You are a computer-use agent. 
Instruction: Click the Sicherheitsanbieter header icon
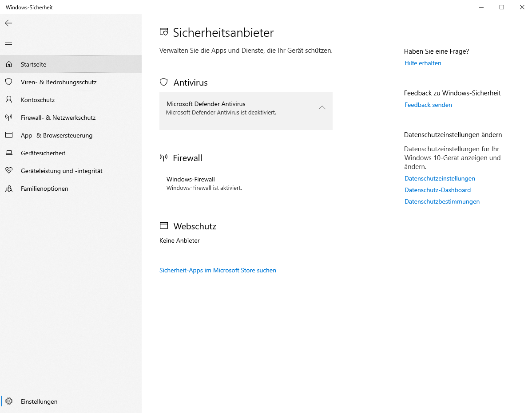click(164, 32)
